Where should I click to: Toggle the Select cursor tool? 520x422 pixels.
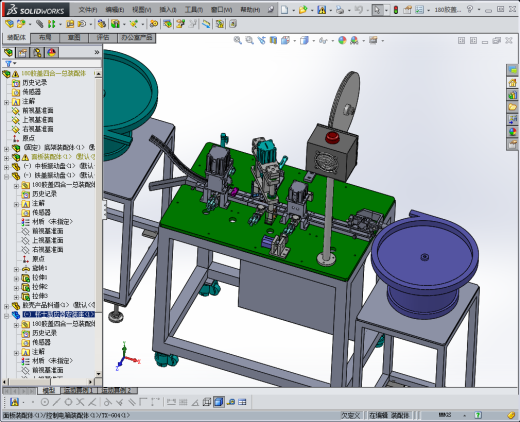point(377,10)
